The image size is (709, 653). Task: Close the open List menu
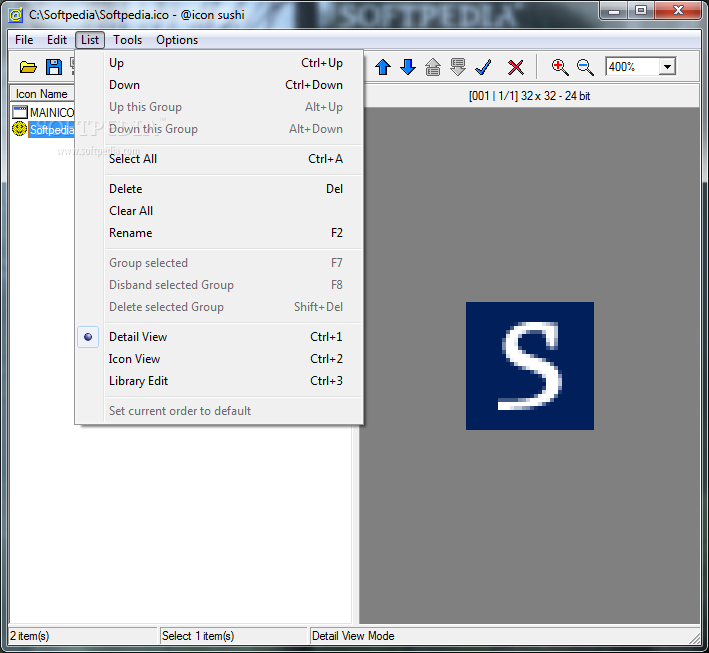tap(90, 40)
